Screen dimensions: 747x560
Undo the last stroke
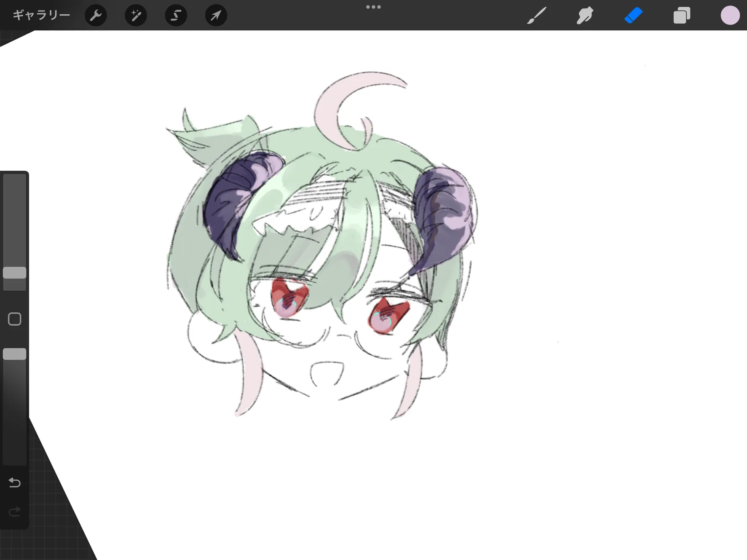tap(15, 482)
